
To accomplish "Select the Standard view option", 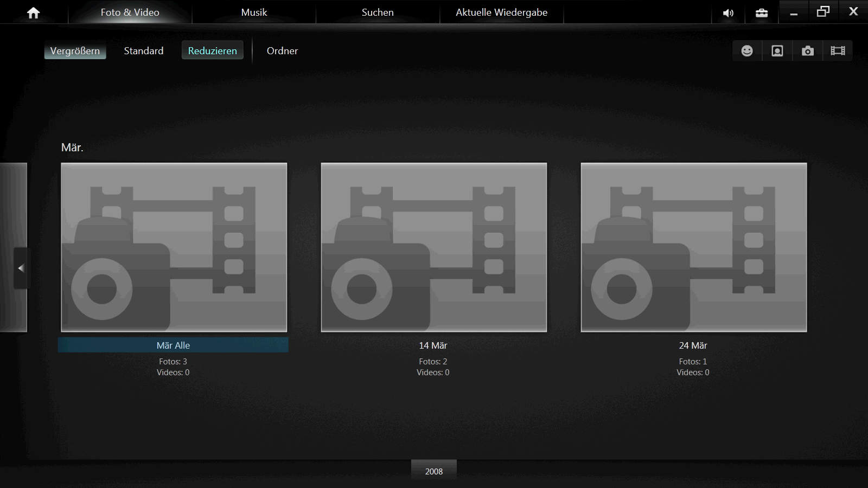I will click(143, 50).
